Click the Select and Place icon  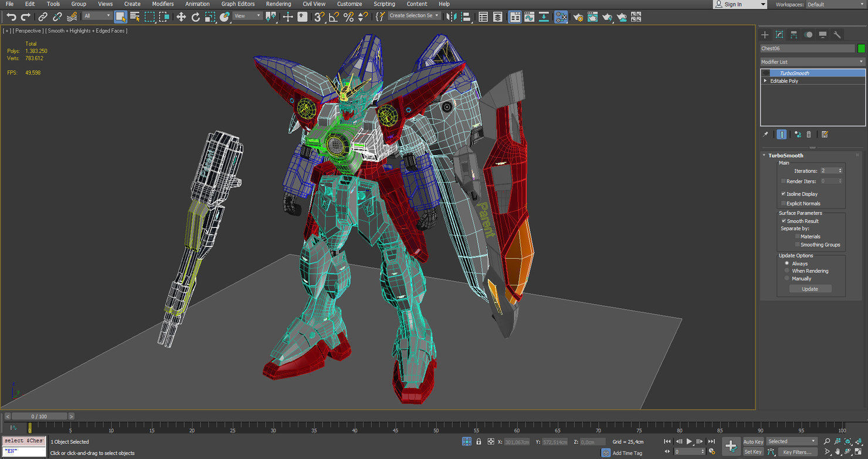tap(225, 17)
